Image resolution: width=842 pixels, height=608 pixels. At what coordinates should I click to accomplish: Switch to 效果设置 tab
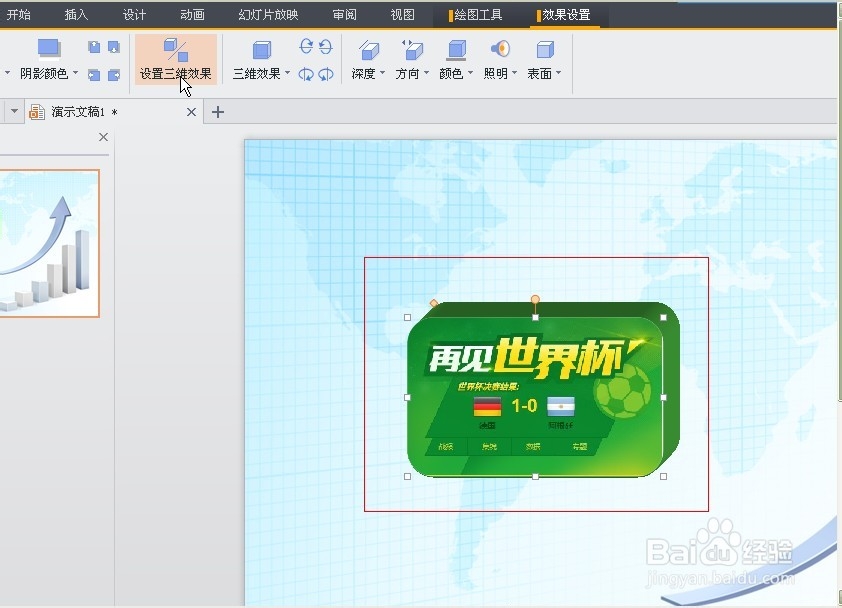563,15
